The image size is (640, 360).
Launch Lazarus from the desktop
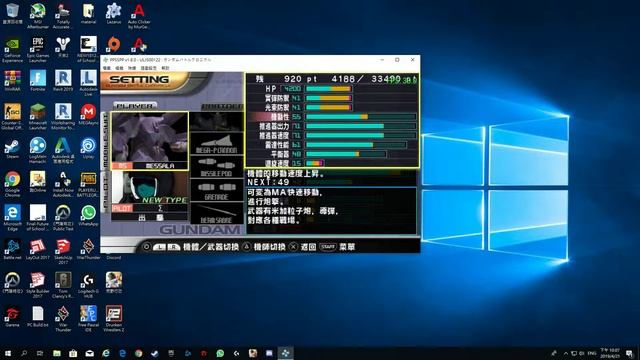113,13
